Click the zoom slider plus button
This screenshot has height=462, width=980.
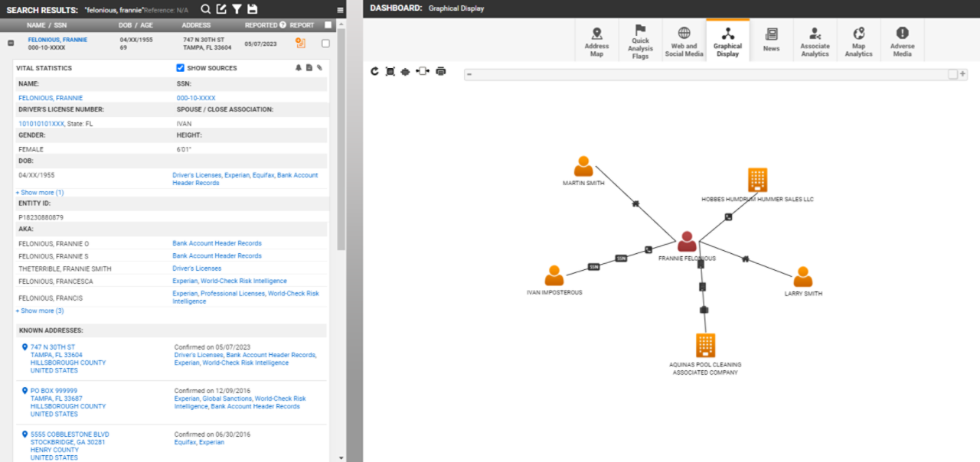pyautogui.click(x=962, y=74)
